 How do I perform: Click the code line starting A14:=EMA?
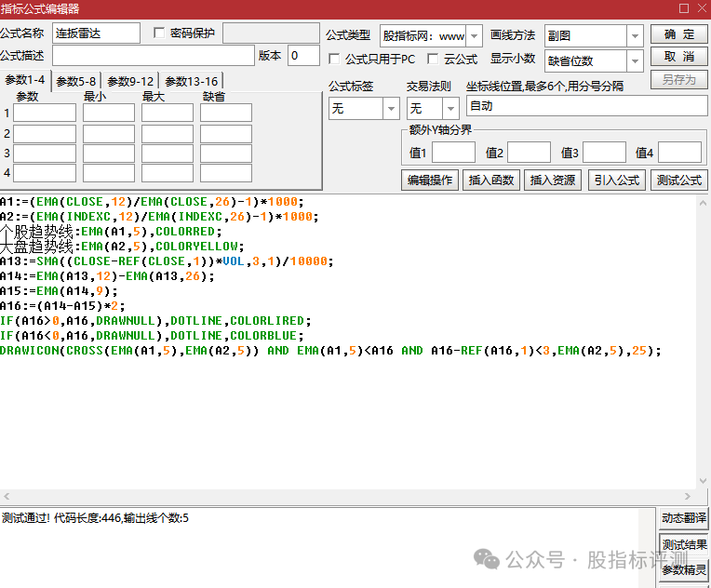pos(107,276)
